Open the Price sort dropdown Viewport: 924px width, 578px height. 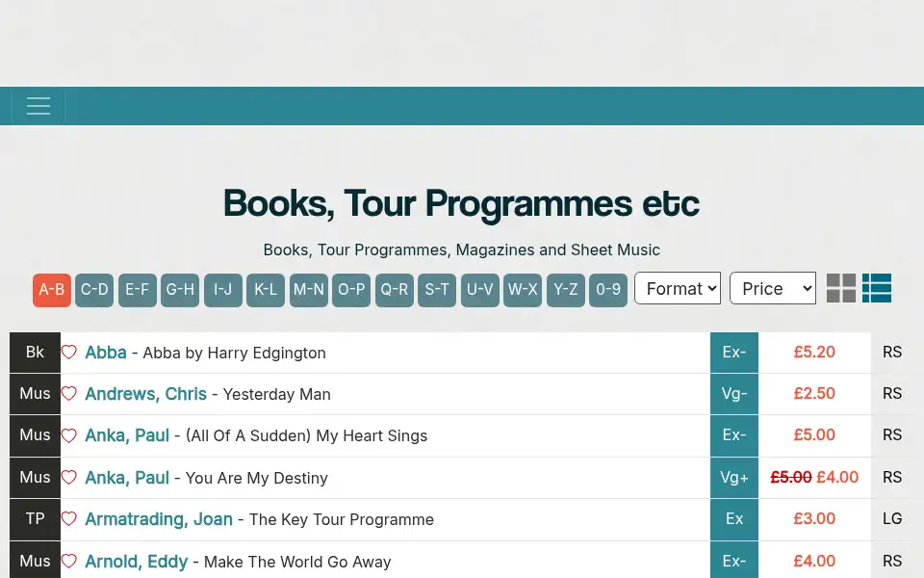pos(773,288)
